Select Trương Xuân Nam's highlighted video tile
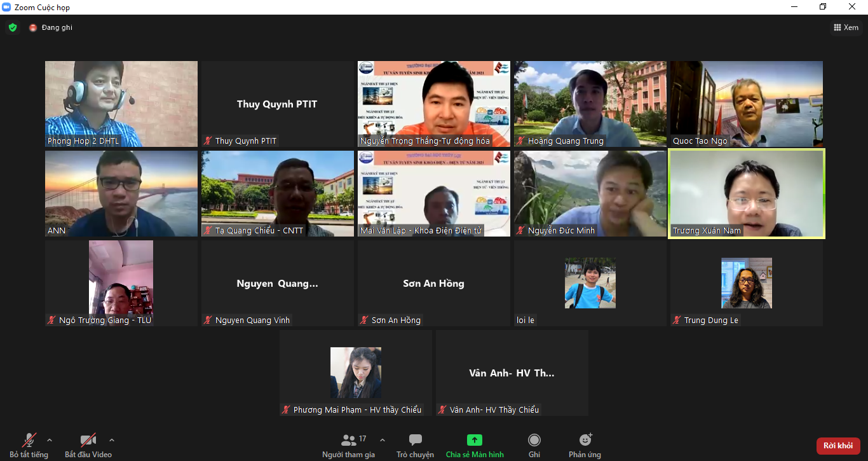 click(746, 193)
